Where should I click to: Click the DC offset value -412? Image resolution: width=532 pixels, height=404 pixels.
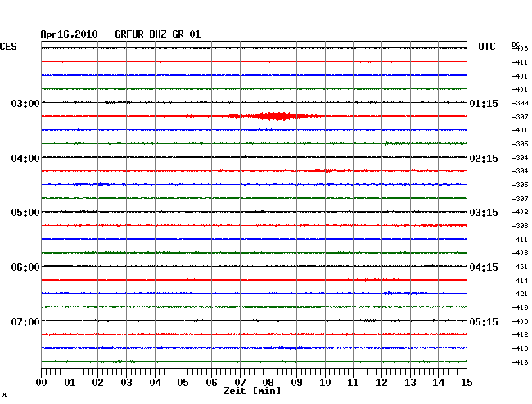(520, 334)
